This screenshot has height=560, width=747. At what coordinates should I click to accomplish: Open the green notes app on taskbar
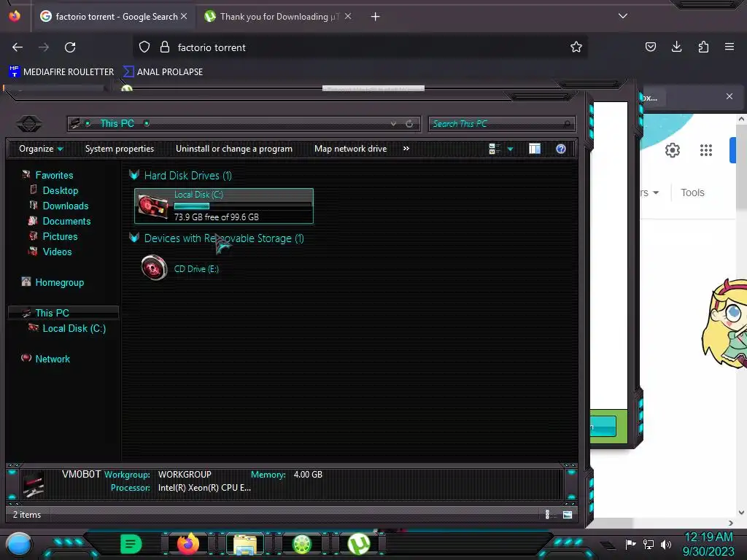tap(131, 544)
